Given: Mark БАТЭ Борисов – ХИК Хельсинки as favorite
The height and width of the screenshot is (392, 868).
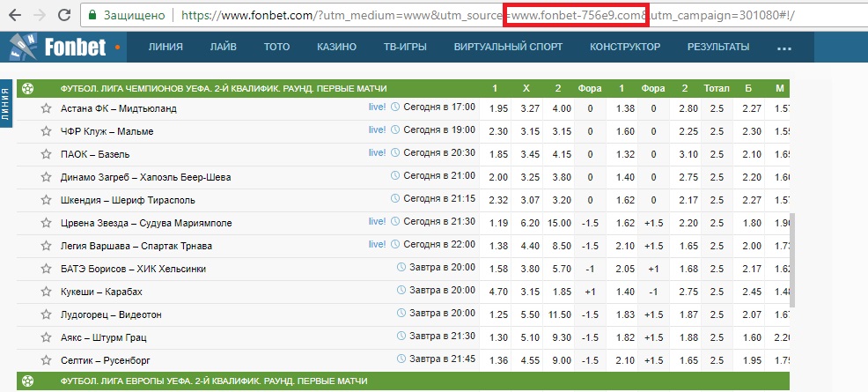Looking at the screenshot, I should point(46,269).
